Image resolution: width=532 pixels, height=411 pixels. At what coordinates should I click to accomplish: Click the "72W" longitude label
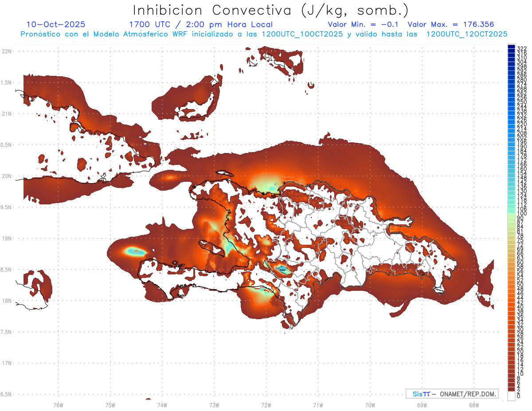(266, 404)
